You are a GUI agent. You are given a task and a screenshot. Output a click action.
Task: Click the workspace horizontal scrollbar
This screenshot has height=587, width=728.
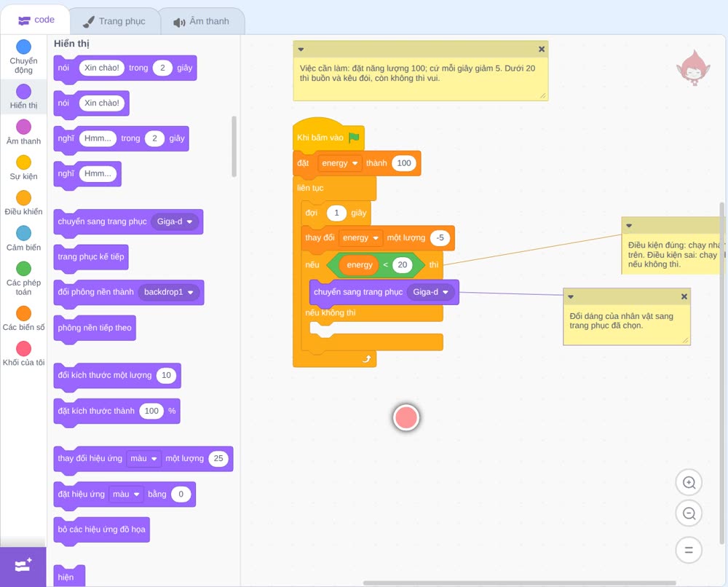[x=519, y=583]
